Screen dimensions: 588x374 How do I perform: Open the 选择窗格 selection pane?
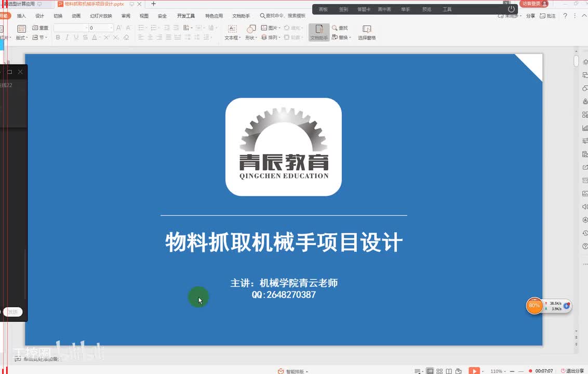(367, 33)
